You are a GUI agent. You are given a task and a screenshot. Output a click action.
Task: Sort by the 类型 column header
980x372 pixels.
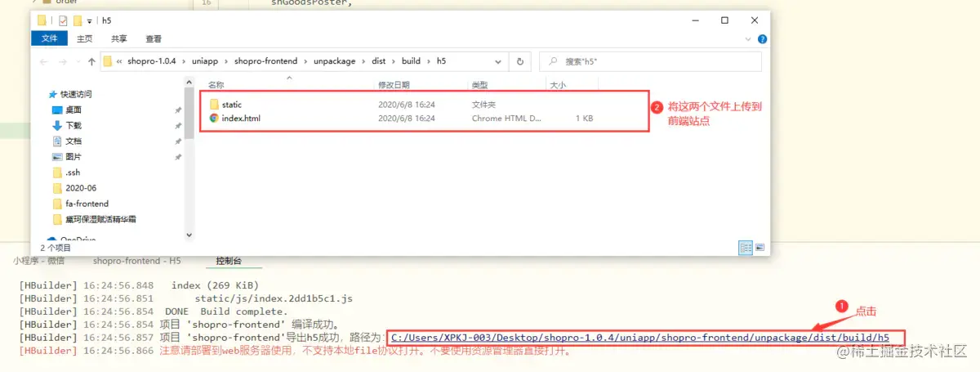point(479,85)
